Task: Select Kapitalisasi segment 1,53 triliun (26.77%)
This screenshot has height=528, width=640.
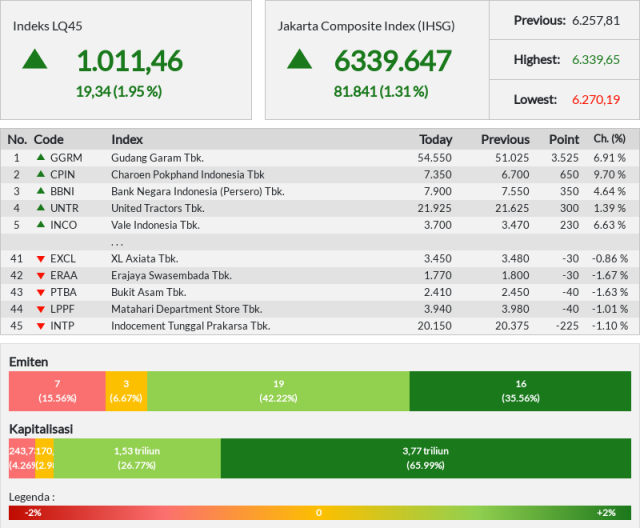Action: click(x=137, y=458)
